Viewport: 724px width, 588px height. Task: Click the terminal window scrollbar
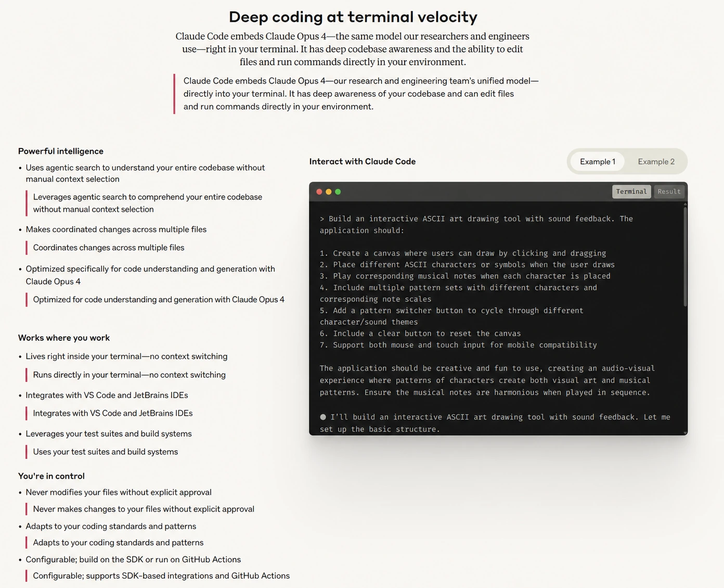coord(685,257)
